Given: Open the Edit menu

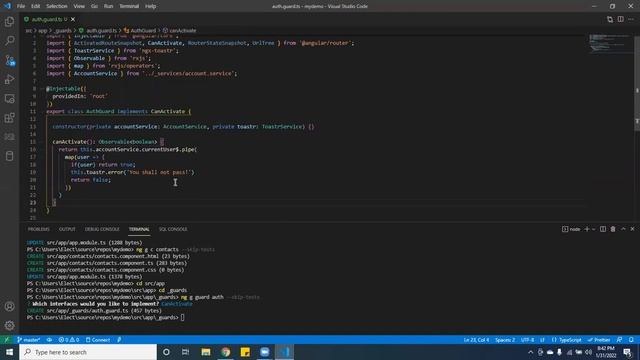Looking at the screenshot, I should [36, 6].
